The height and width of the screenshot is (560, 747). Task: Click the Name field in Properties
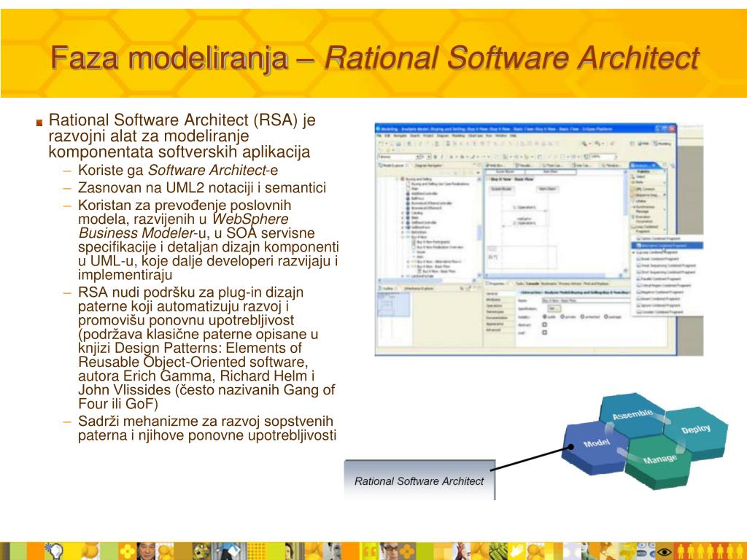[587, 300]
